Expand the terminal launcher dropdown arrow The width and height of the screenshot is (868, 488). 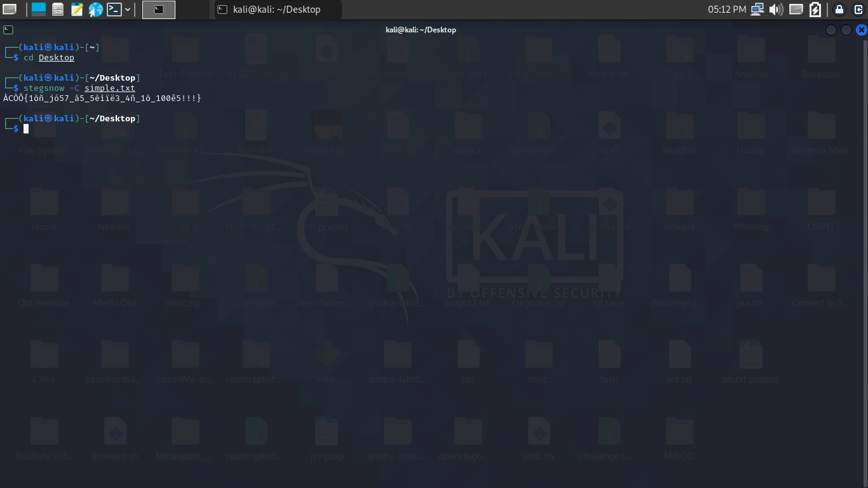[x=128, y=9]
